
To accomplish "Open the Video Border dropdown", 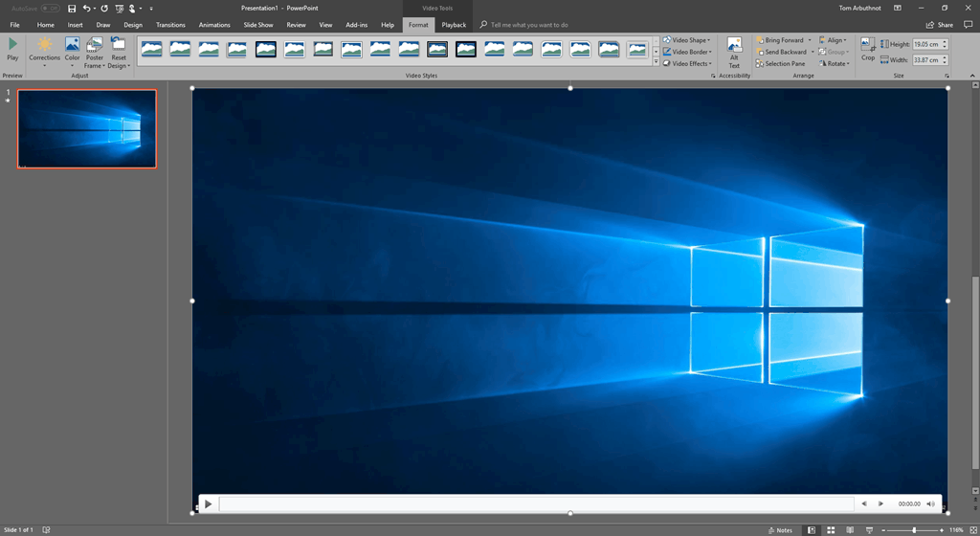I will [x=687, y=52].
